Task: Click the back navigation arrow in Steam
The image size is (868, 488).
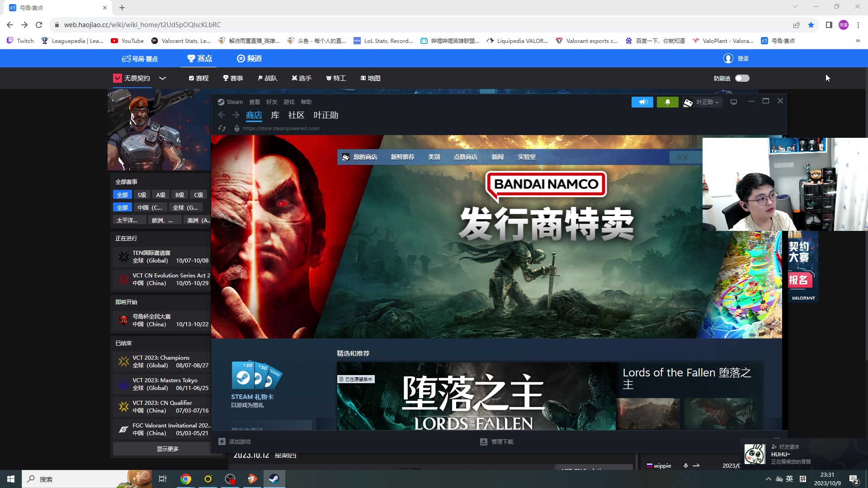Action: pos(222,115)
